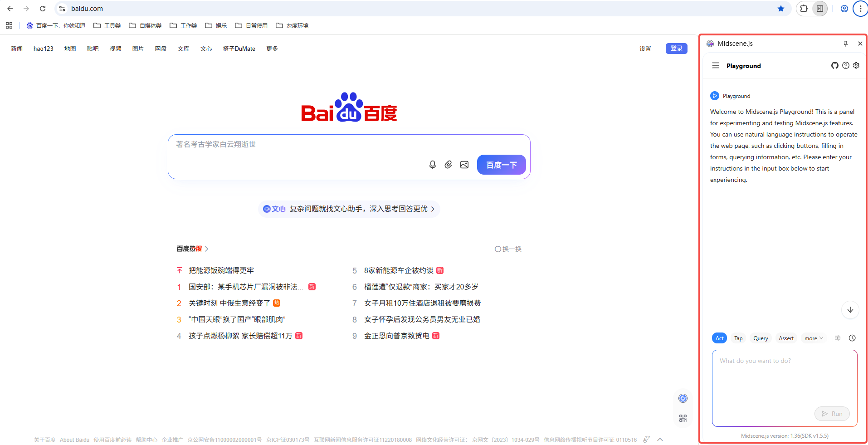Open the Chrome extensions puzzle icon
The height and width of the screenshot is (445, 868).
click(804, 9)
